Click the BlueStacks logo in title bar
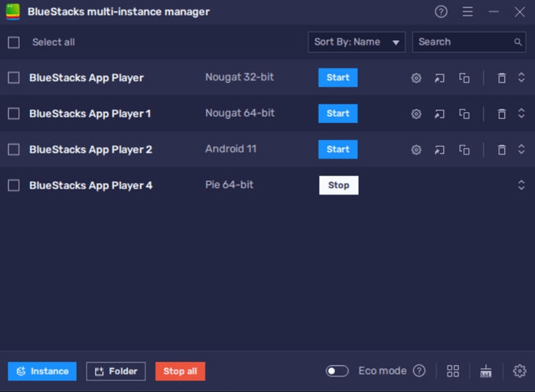 (x=13, y=11)
